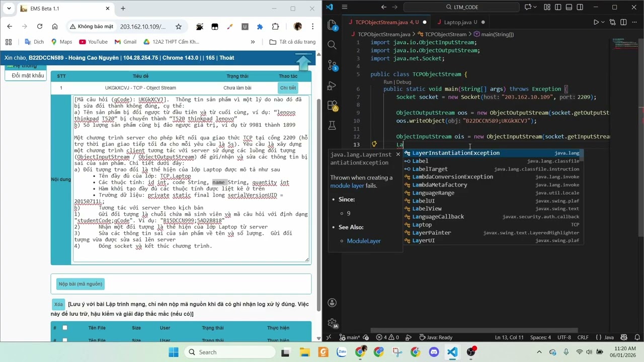644x362 pixels.
Task: Toggle primary side bar layout icon
Action: coord(559,7)
